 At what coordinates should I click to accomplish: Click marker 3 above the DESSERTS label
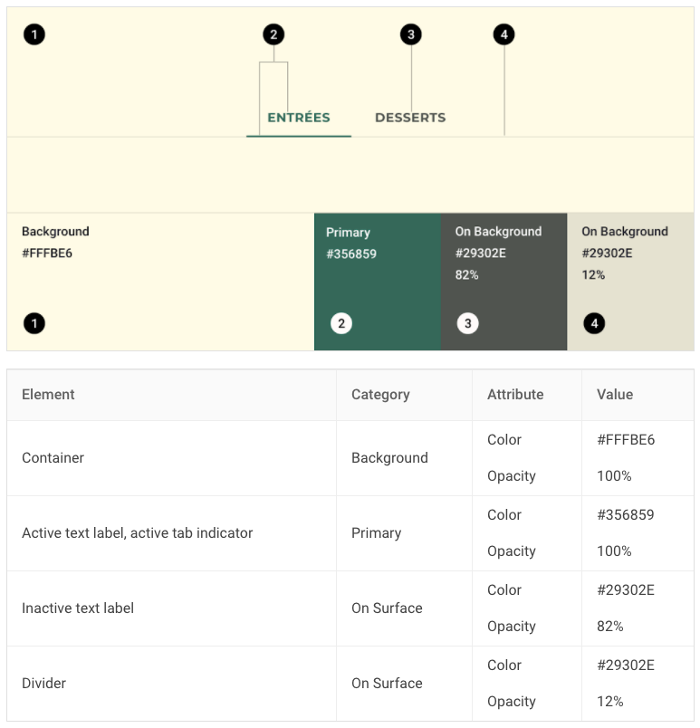click(x=411, y=34)
